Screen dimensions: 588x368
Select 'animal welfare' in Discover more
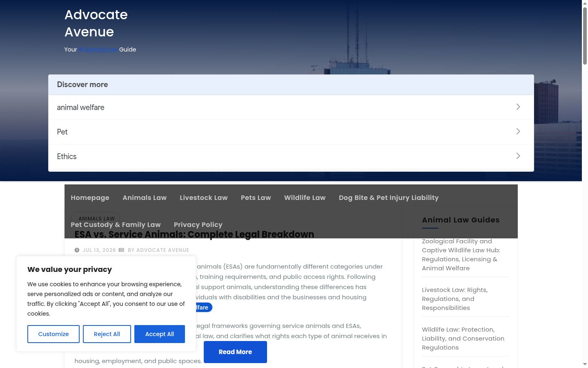point(291,107)
